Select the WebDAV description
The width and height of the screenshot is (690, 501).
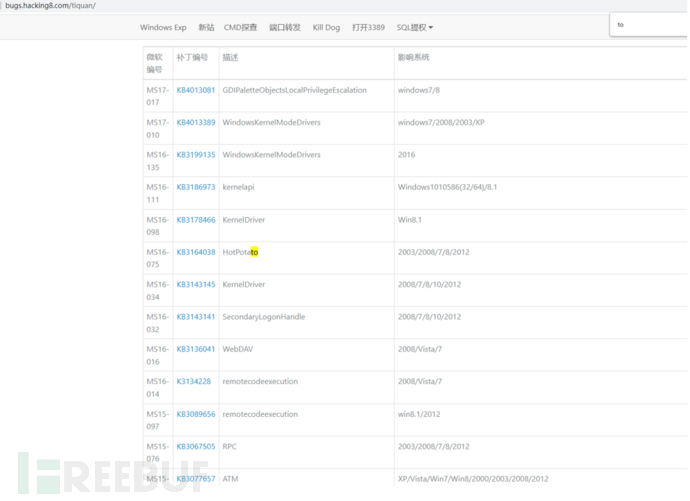click(x=238, y=349)
